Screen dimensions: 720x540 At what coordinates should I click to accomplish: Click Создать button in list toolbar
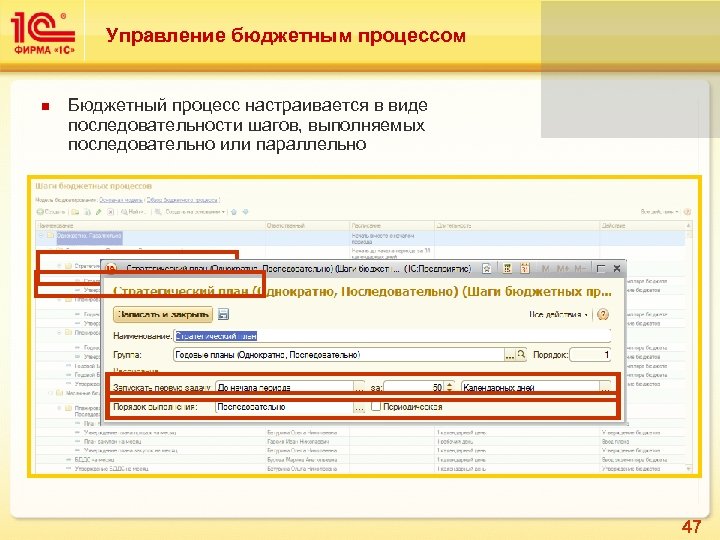[51, 212]
